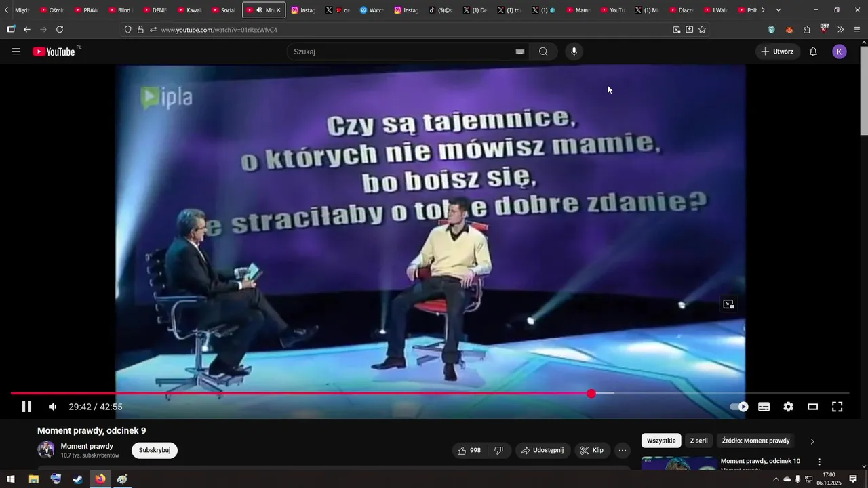Select the Z serii filter chip

coord(698,441)
